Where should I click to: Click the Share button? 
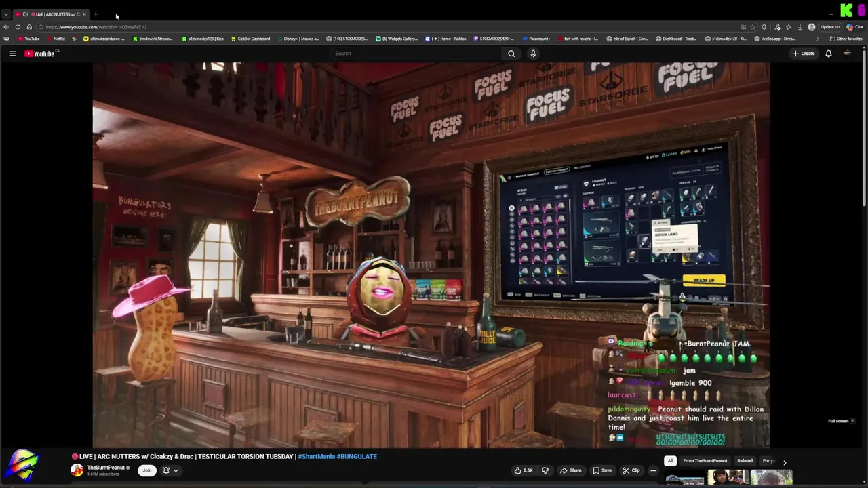pyautogui.click(x=570, y=470)
